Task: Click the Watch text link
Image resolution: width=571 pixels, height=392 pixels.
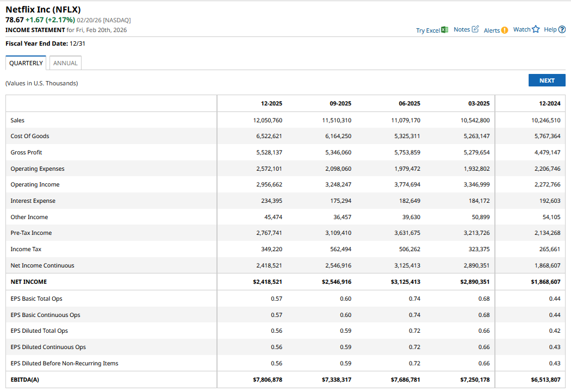Action: click(x=522, y=29)
